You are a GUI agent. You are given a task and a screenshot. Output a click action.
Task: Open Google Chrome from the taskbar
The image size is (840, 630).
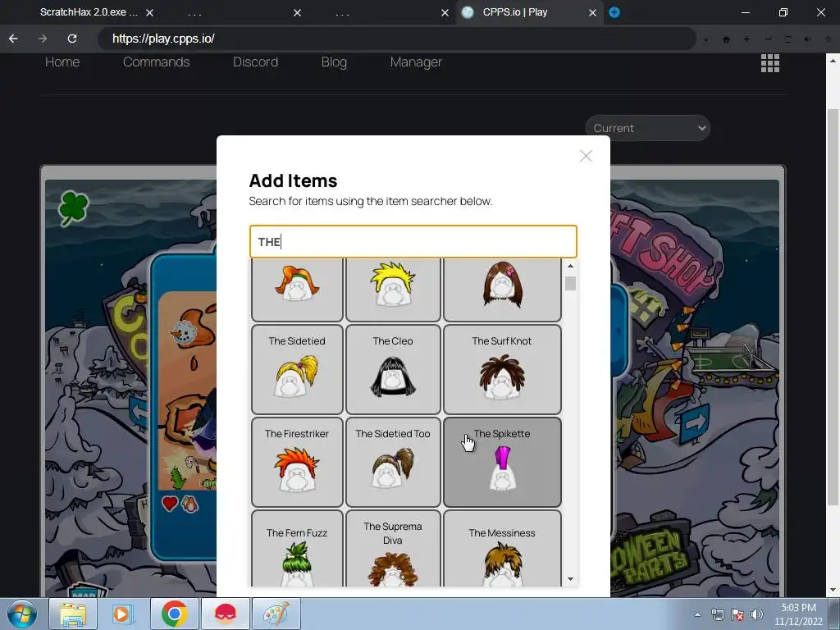click(x=175, y=614)
